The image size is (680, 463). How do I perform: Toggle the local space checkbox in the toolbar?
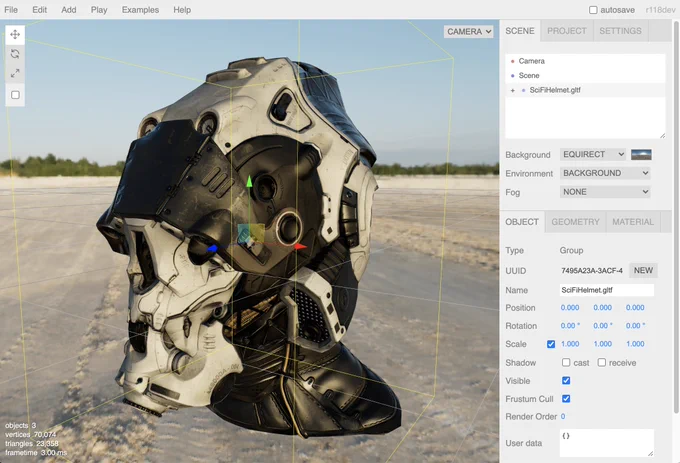(15, 95)
